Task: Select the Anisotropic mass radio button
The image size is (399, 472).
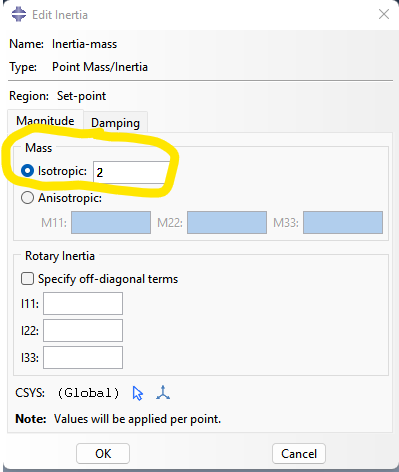Action: tap(27, 198)
